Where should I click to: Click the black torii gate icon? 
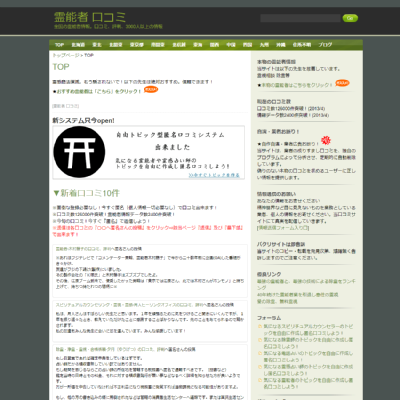tap(79, 152)
